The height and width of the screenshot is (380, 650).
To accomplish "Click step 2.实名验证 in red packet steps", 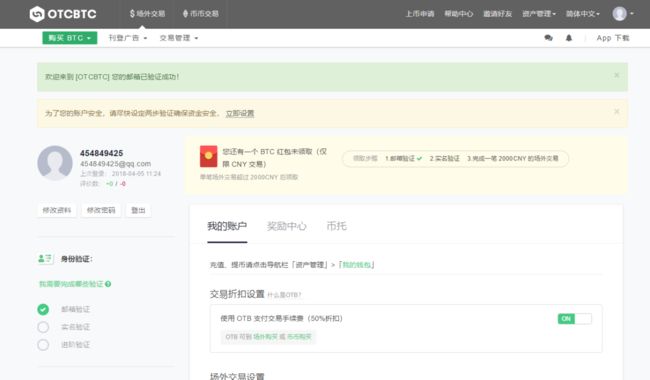I will click(x=444, y=158).
